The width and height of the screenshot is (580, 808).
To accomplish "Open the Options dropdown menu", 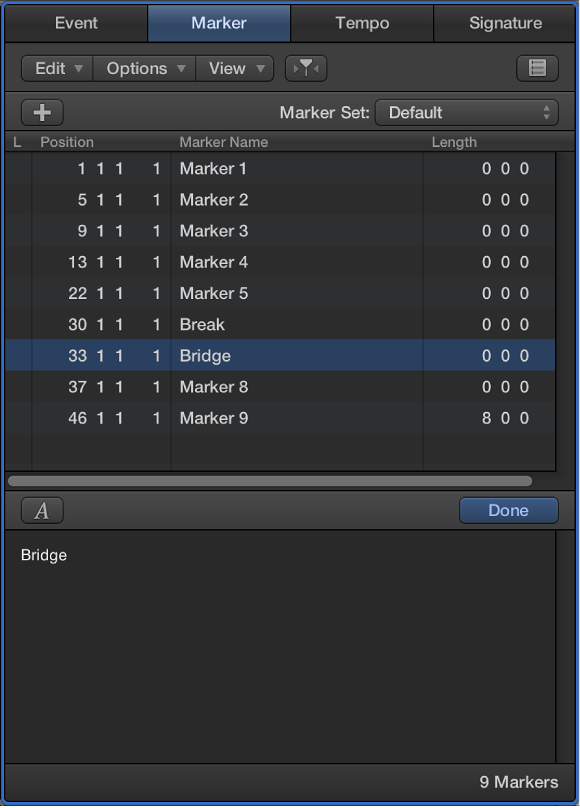I will click(143, 68).
